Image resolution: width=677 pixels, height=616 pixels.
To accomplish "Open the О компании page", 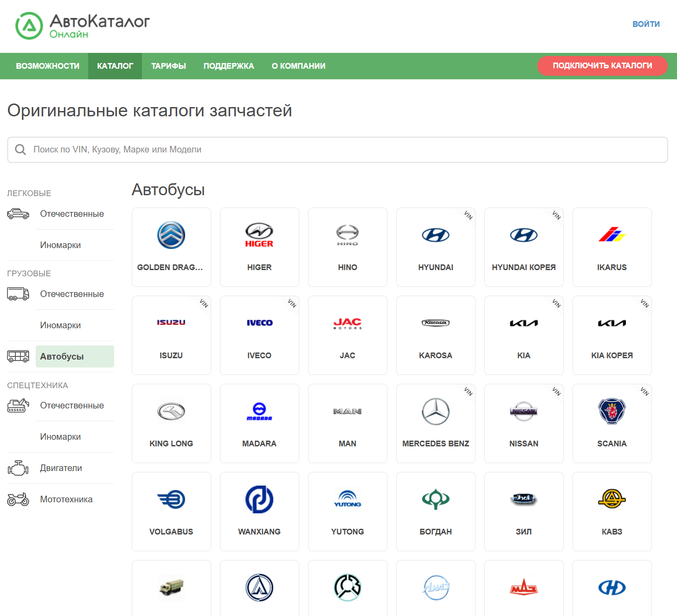I will click(298, 66).
